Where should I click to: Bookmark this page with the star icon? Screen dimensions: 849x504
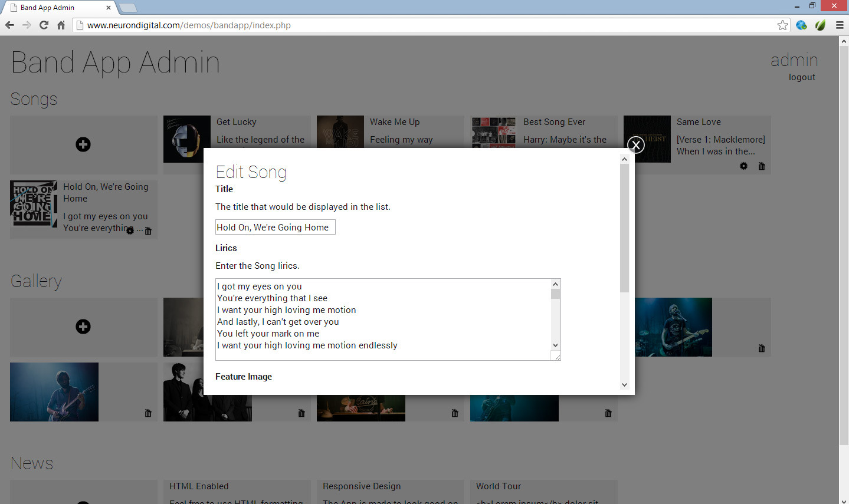782,25
